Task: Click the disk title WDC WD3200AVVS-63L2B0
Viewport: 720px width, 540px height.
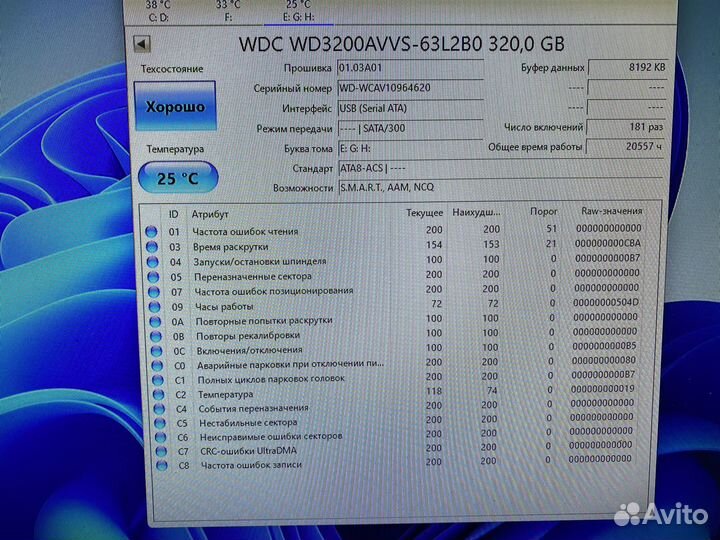Action: (x=360, y=45)
